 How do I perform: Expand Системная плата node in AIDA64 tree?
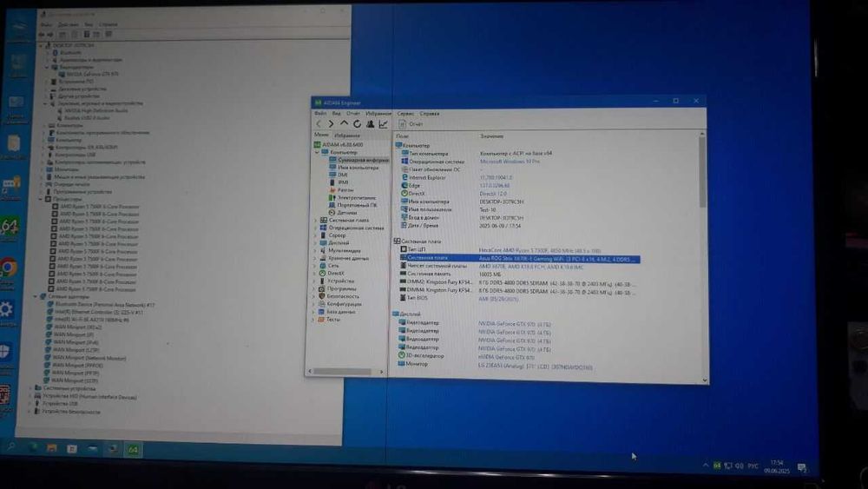pyautogui.click(x=316, y=221)
